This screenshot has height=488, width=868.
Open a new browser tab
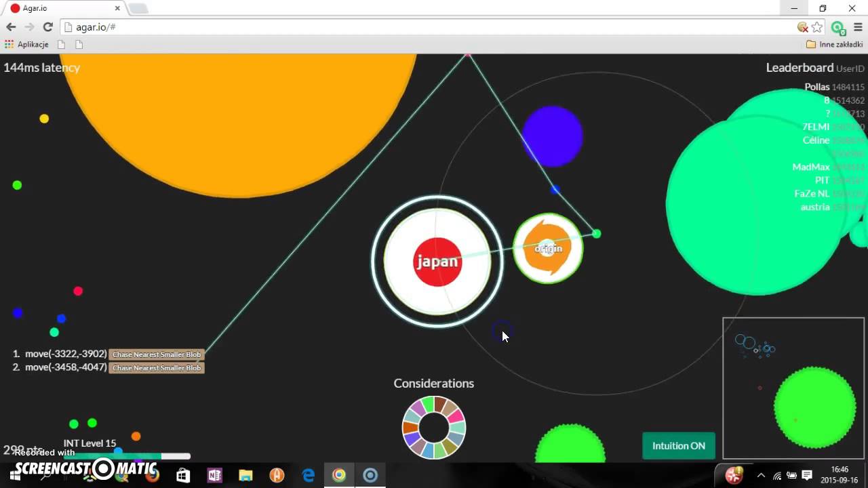(138, 8)
